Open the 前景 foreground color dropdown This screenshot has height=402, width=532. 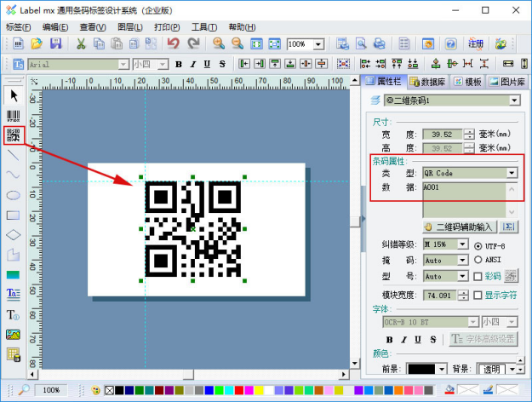[x=442, y=369]
